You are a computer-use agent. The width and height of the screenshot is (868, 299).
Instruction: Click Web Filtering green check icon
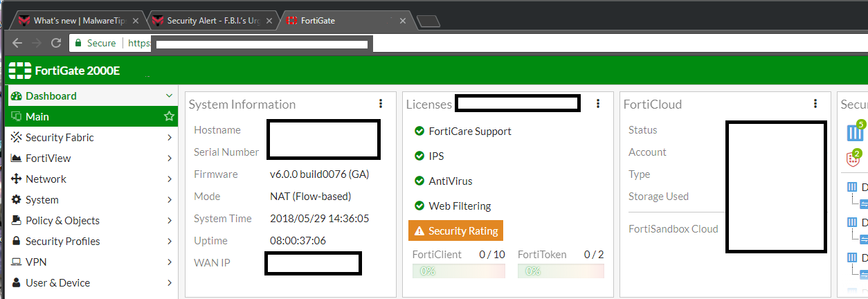tap(419, 206)
